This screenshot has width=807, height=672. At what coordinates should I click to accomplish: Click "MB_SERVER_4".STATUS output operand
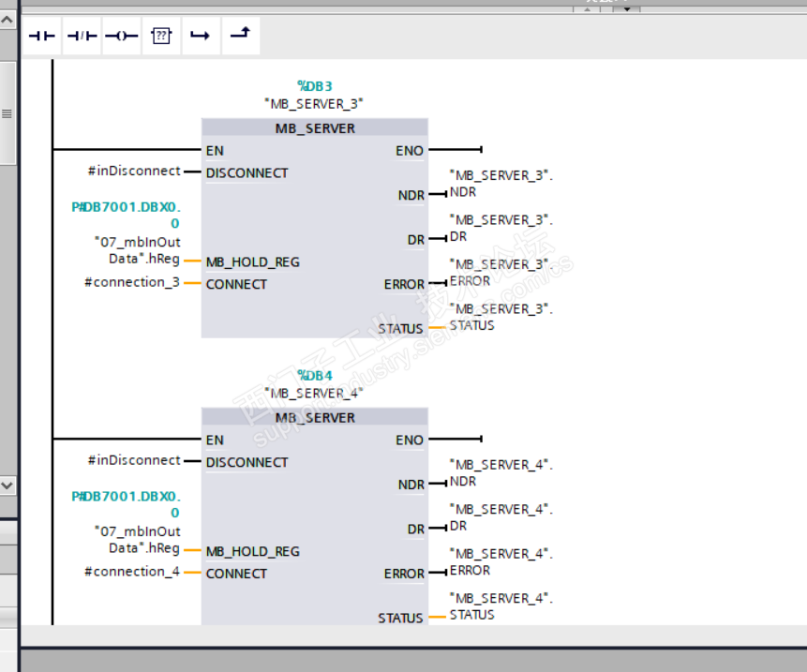(x=501, y=606)
